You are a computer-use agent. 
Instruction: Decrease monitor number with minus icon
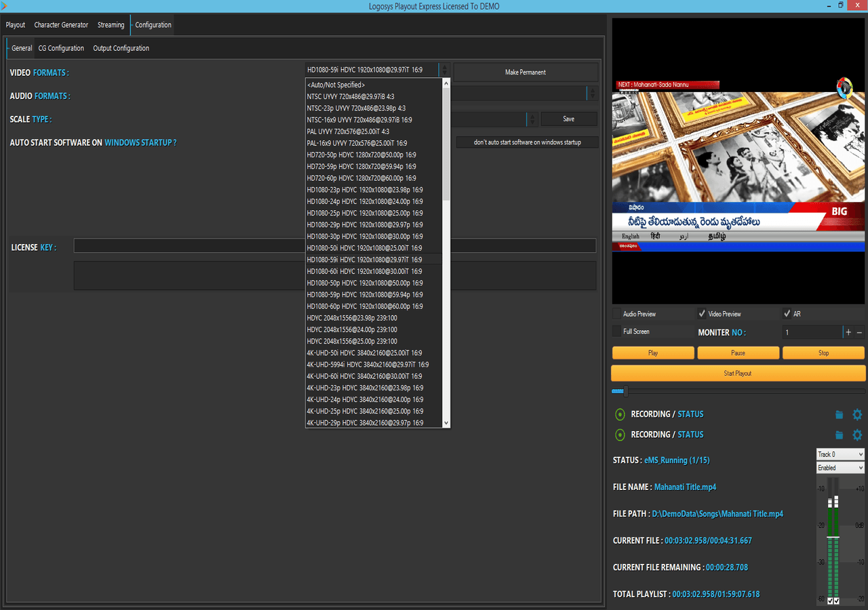pos(859,332)
